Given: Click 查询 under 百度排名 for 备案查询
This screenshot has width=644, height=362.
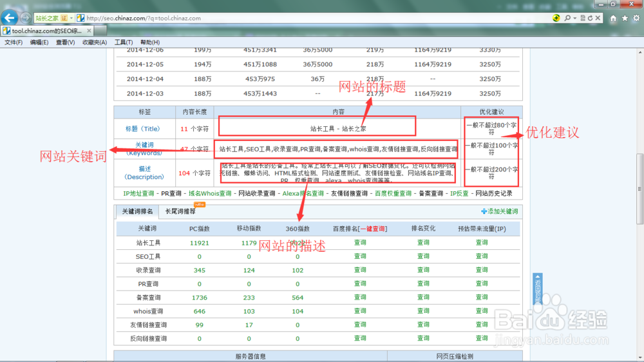Looking at the screenshot, I should pos(360,298).
